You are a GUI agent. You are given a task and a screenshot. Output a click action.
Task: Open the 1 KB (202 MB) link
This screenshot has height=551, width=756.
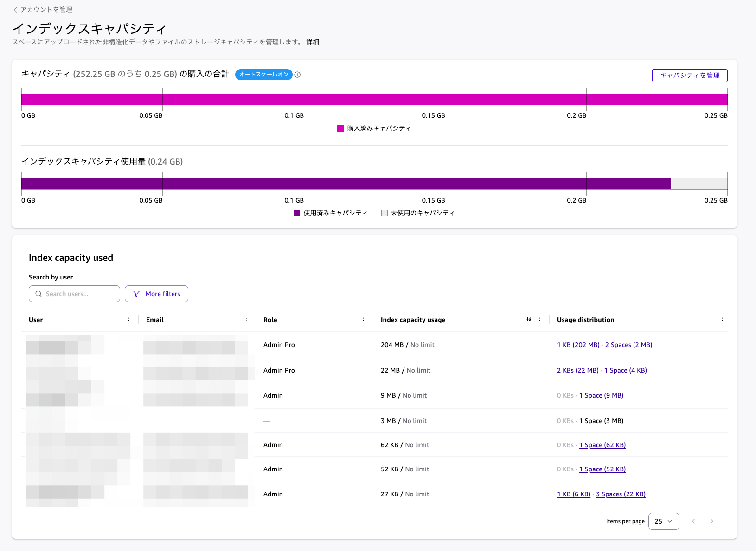[578, 345]
